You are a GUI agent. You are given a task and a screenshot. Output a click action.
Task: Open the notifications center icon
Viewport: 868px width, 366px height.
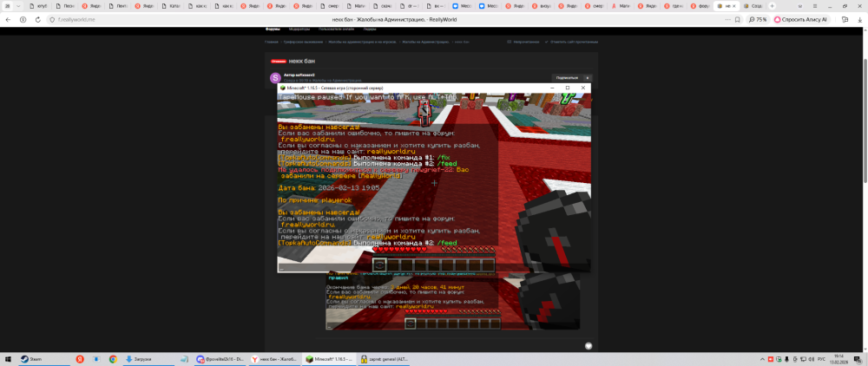point(858,359)
